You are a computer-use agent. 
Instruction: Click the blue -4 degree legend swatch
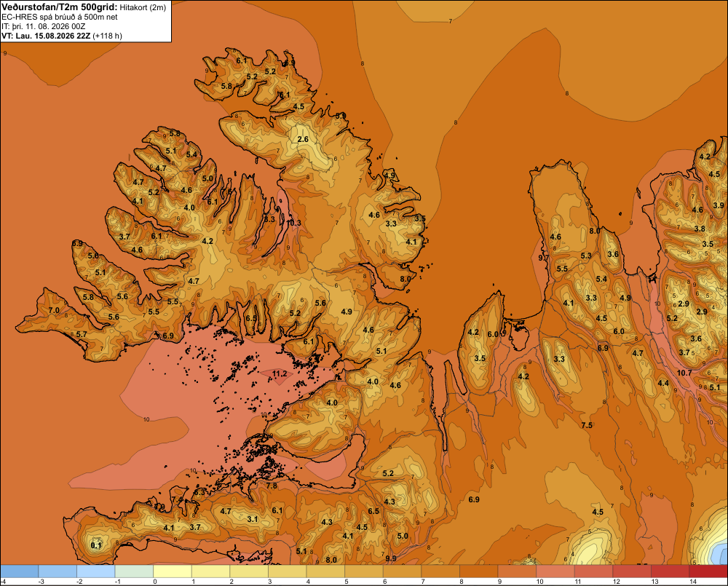(x=19, y=571)
